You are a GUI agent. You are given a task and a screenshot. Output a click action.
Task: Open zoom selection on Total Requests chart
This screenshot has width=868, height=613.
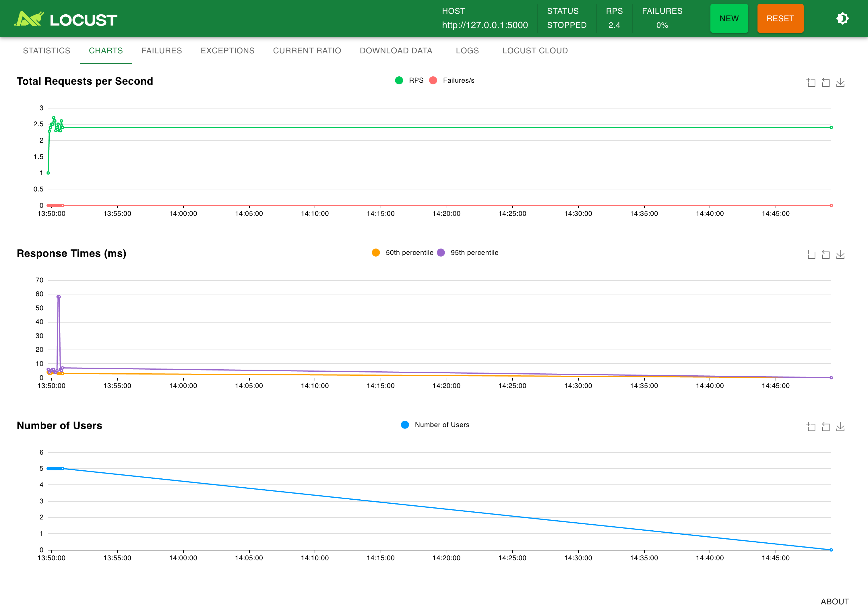811,82
